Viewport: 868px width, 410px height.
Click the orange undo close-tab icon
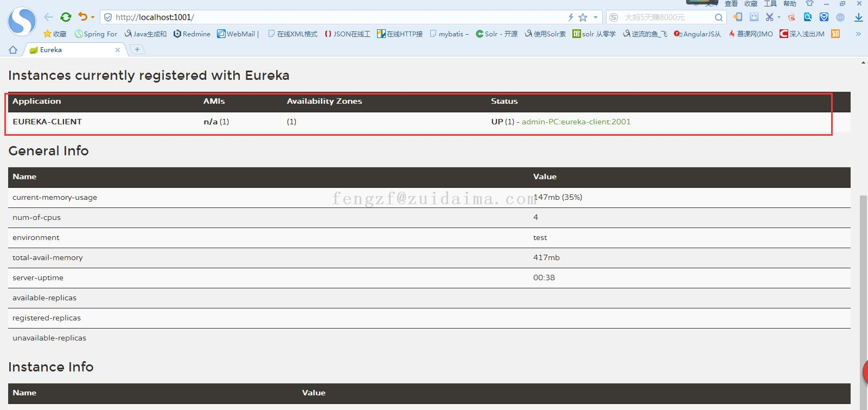click(82, 17)
